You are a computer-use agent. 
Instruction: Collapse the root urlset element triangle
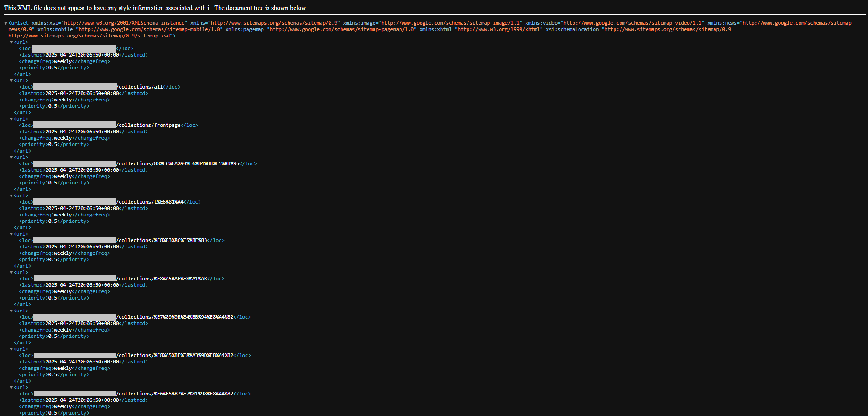tap(6, 23)
